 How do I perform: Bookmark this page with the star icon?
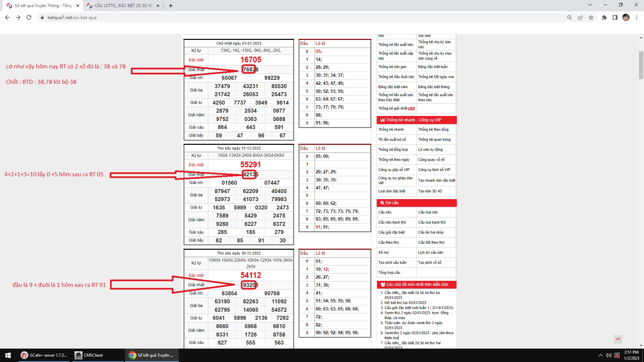(x=591, y=17)
